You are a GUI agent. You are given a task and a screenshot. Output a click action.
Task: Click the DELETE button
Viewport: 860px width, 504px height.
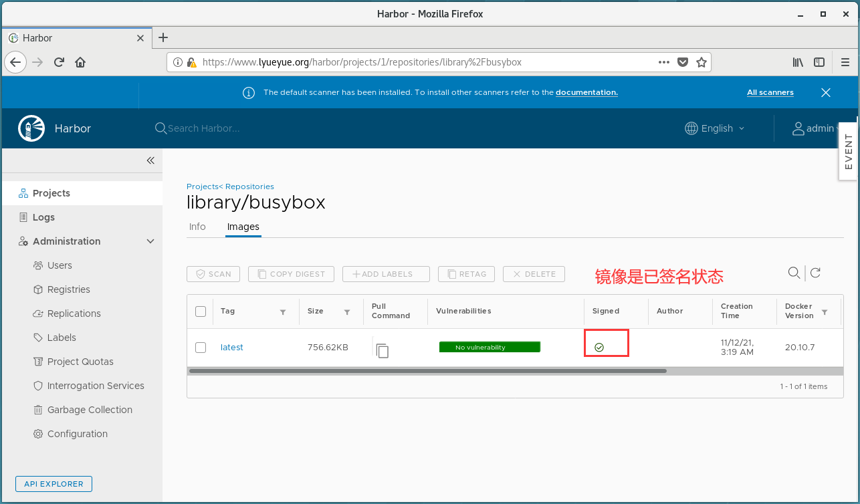(x=534, y=274)
